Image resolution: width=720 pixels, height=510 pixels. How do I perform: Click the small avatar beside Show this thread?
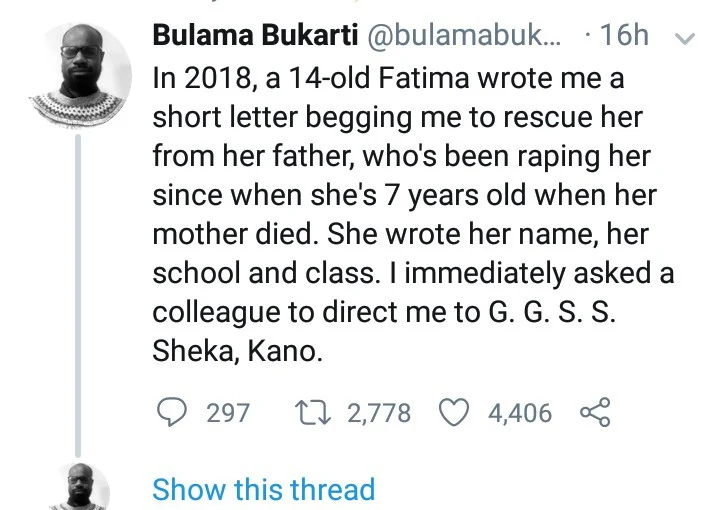tap(81, 487)
